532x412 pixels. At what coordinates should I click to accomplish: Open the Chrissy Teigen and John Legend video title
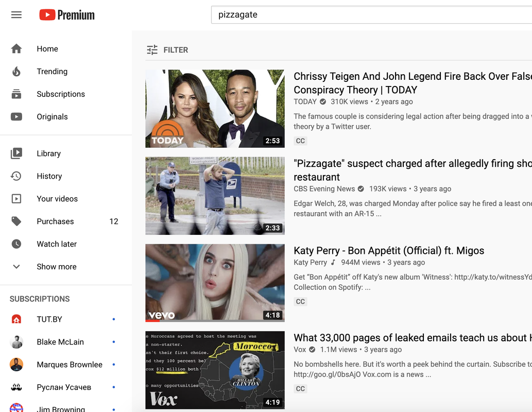click(413, 83)
